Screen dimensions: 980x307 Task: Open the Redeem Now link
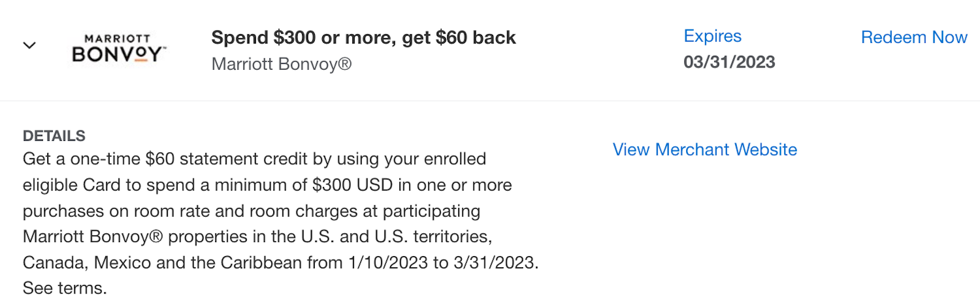coord(914,37)
